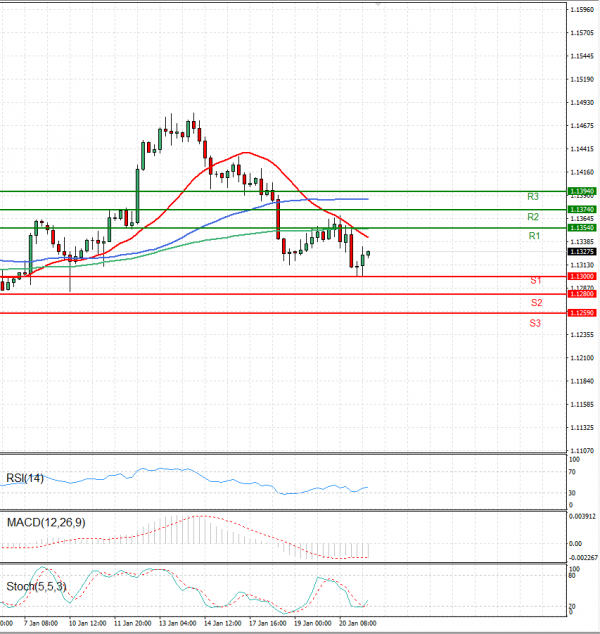Screen dimensions: 600x634
Task: Click the MACD(12,26,9) indicator label
Action: pos(46,523)
